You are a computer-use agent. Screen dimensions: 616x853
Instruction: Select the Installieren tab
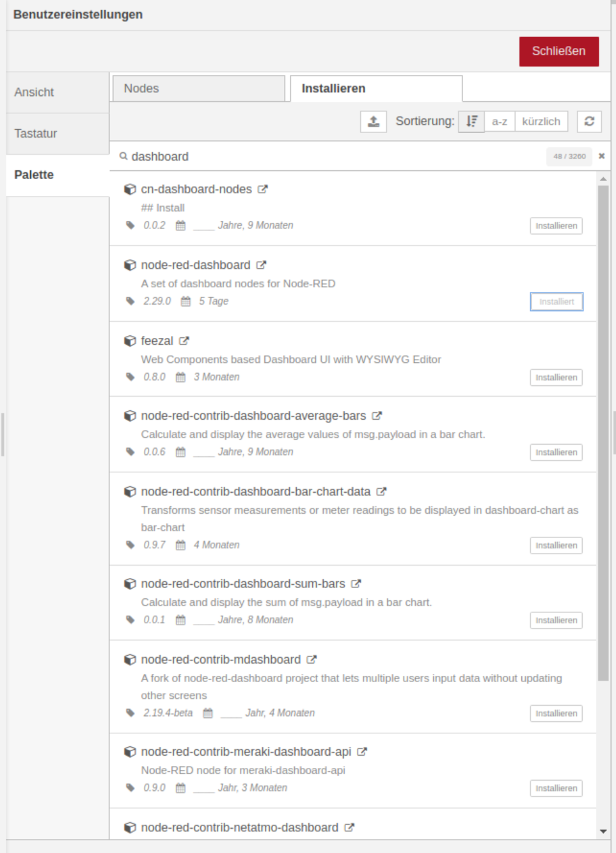click(x=376, y=89)
